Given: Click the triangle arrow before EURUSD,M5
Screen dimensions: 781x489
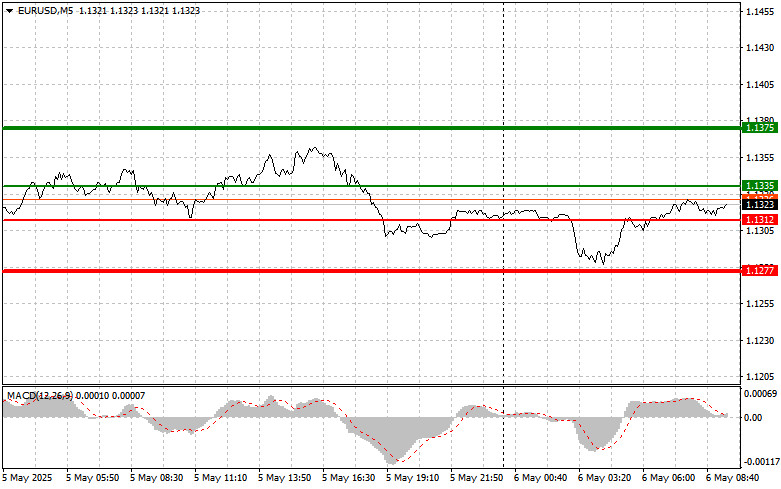Looking at the screenshot, I should [x=9, y=11].
